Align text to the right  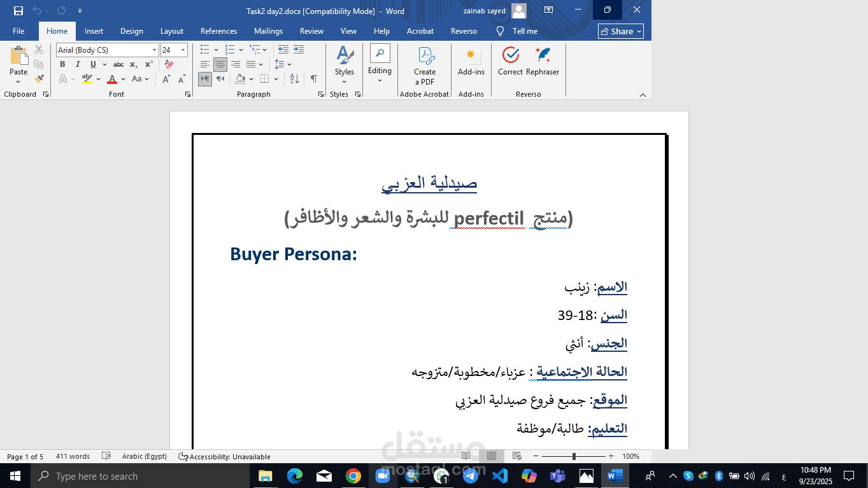tap(236, 64)
